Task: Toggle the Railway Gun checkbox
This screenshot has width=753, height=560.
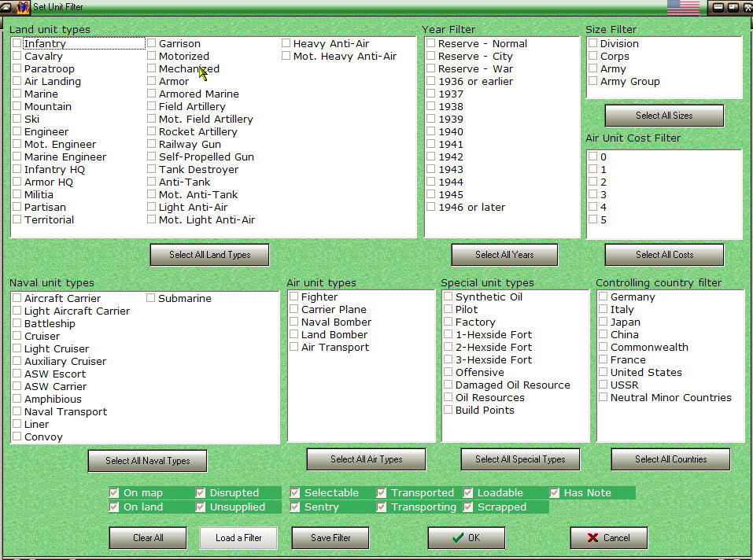Action: click(x=152, y=144)
